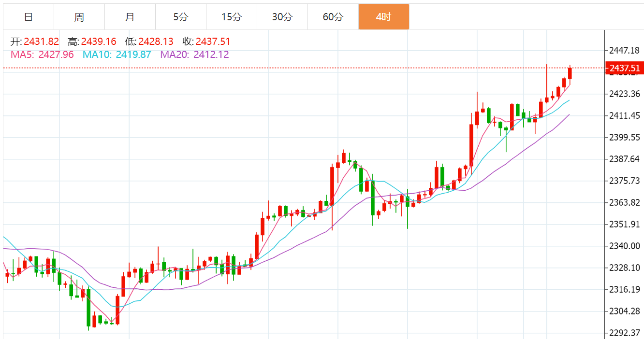Select the 周 weekly chart tab
This screenshot has width=644, height=339.
79,17
